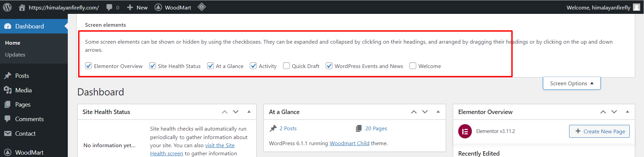The height and width of the screenshot is (157, 644).
Task: Enable the Welcome checkbox
Action: pos(413,66)
